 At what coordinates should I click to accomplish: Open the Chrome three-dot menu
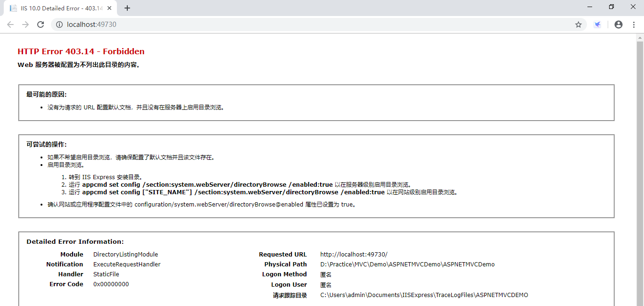(634, 25)
